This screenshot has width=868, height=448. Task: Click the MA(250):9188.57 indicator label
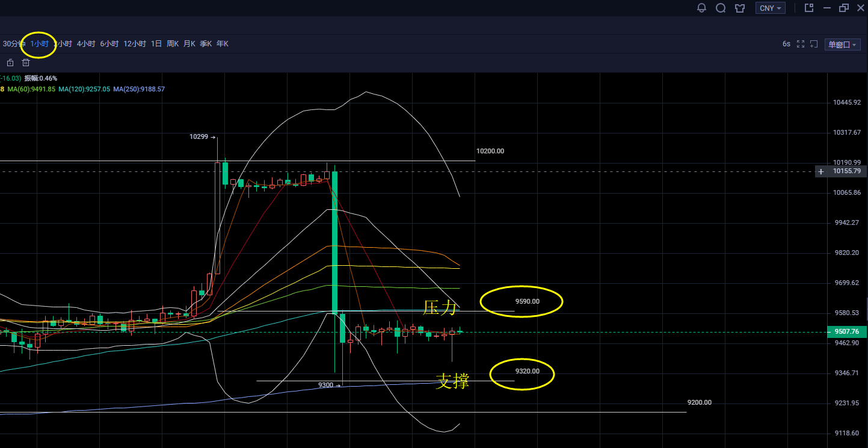point(139,89)
